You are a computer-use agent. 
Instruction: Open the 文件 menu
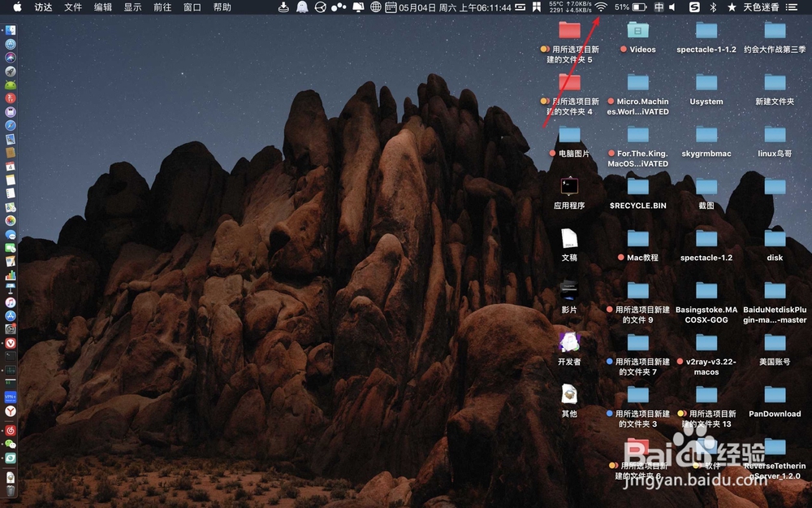pos(73,7)
